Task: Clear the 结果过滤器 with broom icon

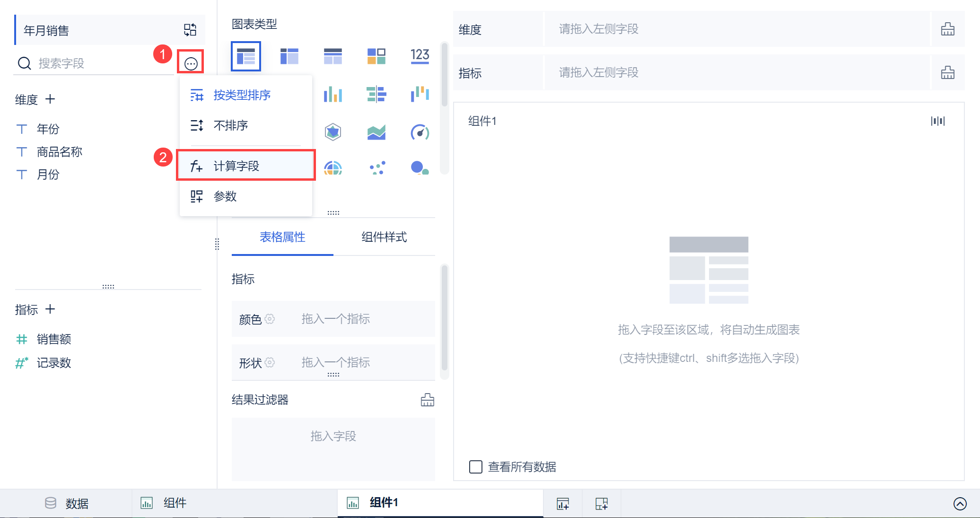Action: pyautogui.click(x=427, y=400)
